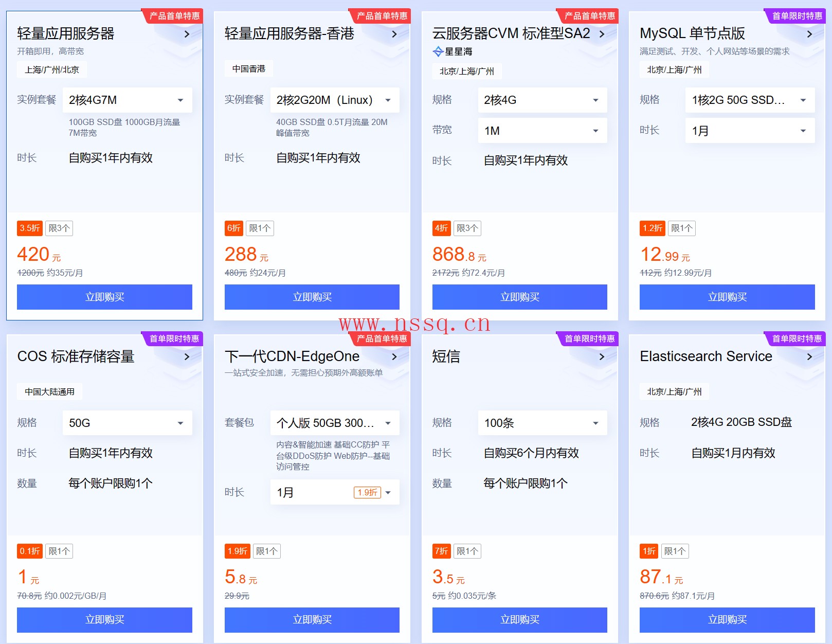Viewport: 832px width, 644px height.
Task: Click price 868.8元
Action: 459,255
